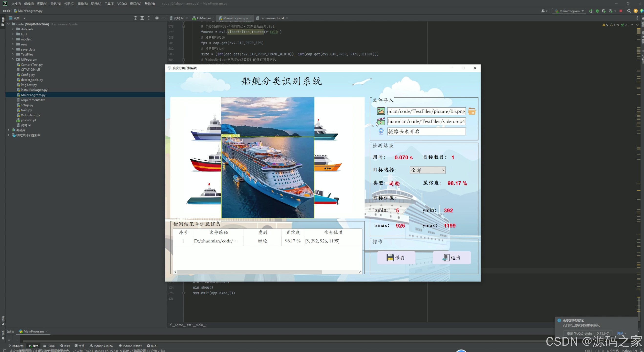Click the 摄像头未开启 camera status field
Viewport: 644px width, 352px height.
coord(426,131)
